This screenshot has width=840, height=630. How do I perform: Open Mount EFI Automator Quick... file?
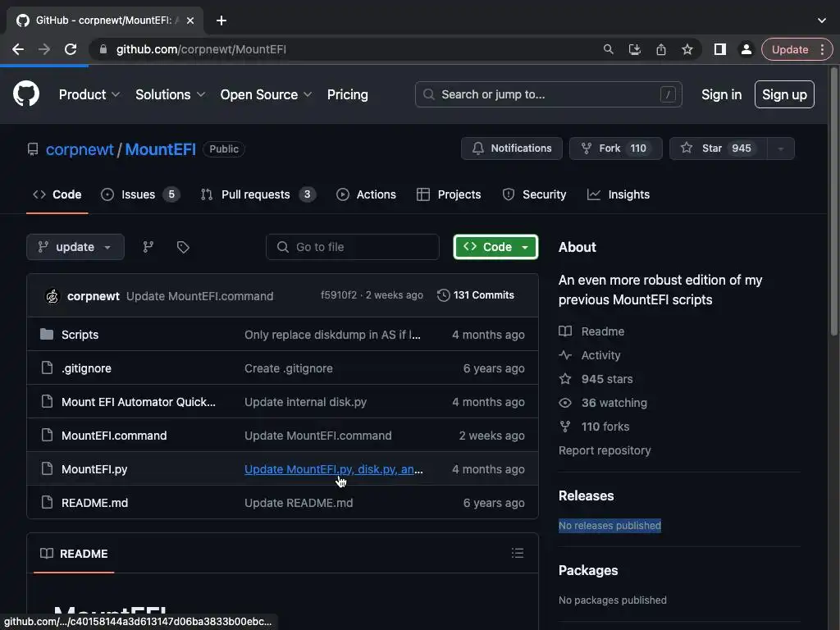pos(138,402)
